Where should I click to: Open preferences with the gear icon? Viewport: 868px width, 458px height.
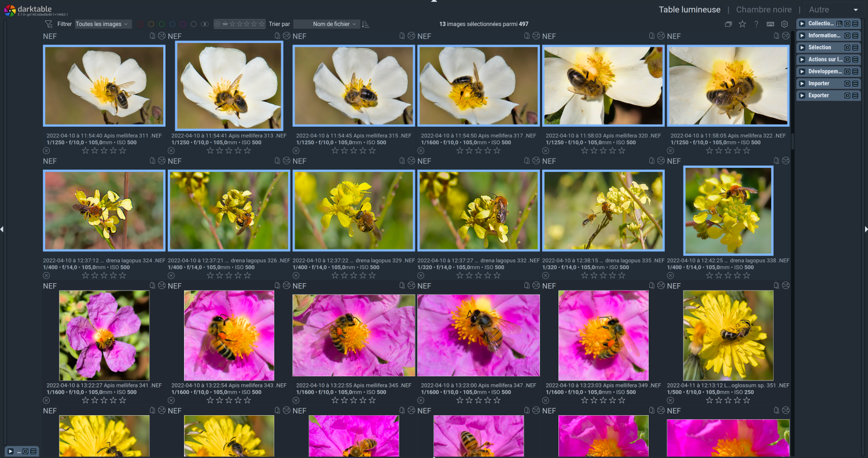785,24
